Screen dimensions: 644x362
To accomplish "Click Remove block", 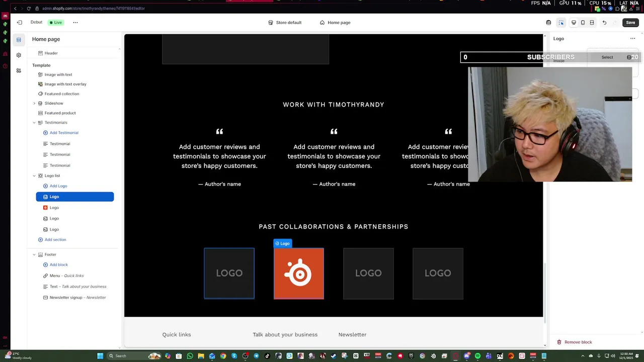I will click(x=574, y=342).
